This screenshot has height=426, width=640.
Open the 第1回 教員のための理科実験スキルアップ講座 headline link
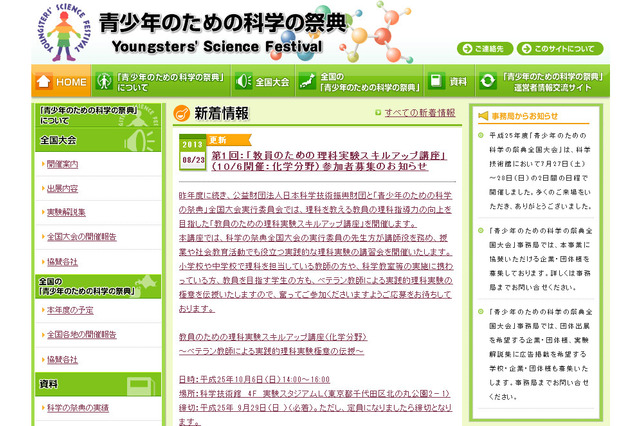coord(329,161)
